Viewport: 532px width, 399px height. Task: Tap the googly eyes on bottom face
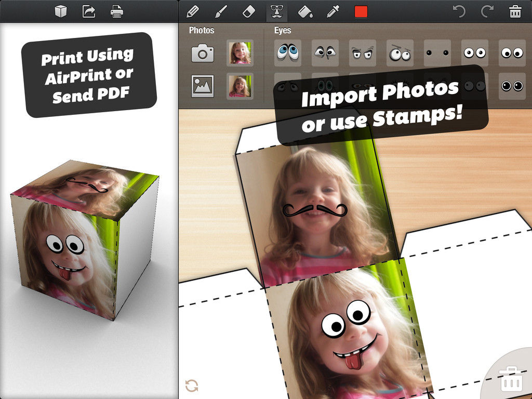pyautogui.click(x=345, y=319)
